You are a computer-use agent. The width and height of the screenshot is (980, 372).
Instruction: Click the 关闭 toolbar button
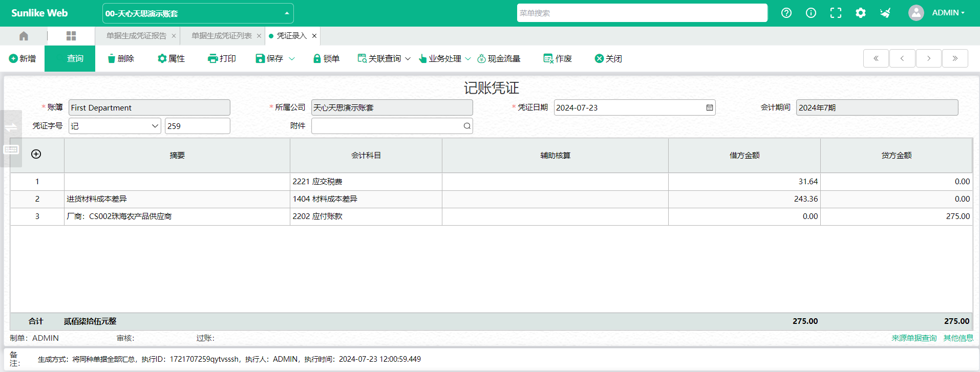tap(608, 58)
